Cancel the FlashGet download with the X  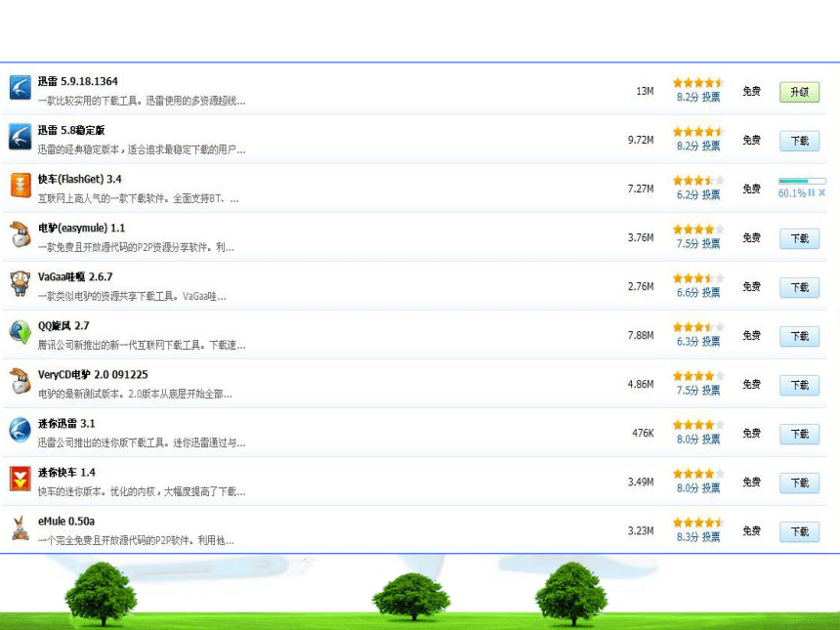(x=821, y=192)
